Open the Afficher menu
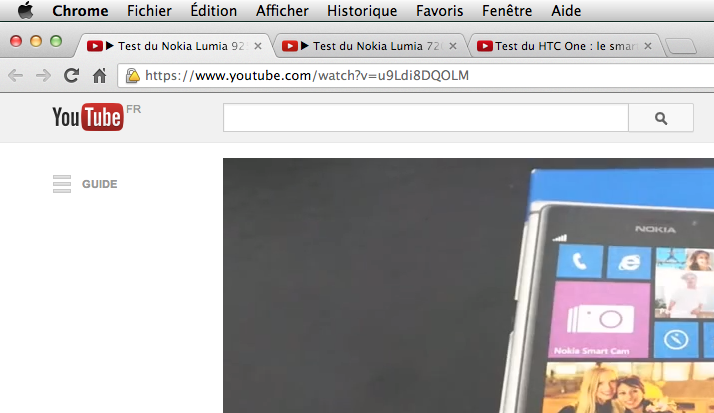 [x=282, y=10]
